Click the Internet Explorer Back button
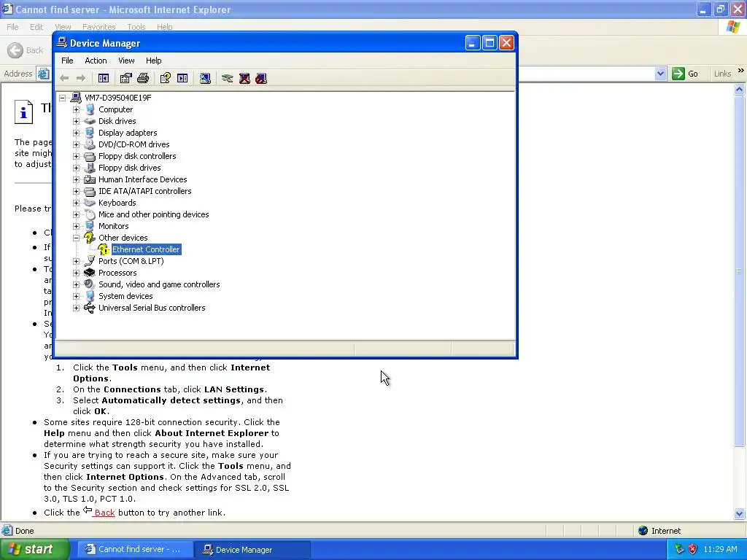Viewport: 747px width, 560px height. (x=26, y=50)
